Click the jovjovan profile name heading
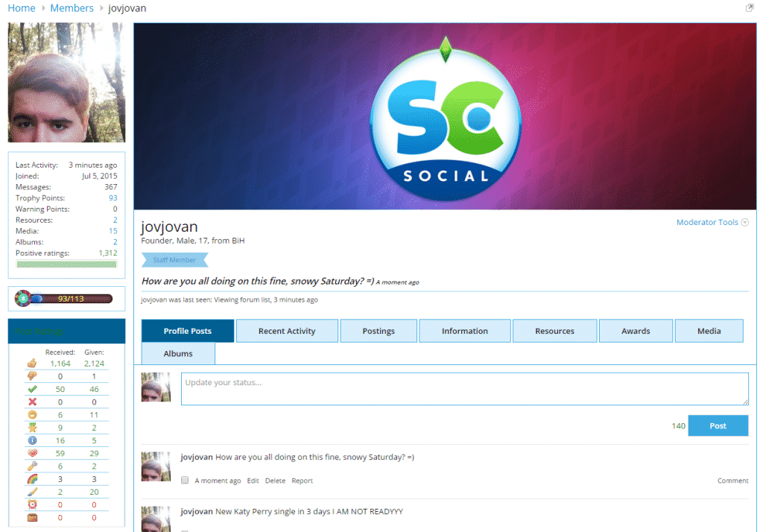Screen dimensions: 763x532 (x=169, y=227)
